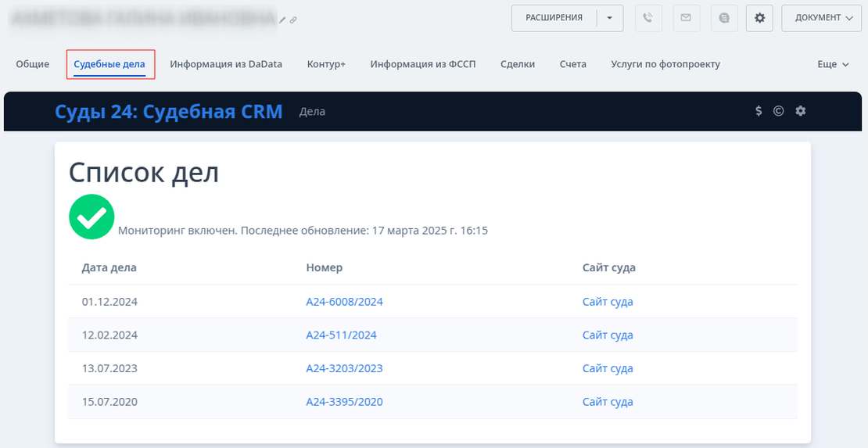Screen dimensions: 868x448
Task: Open case number А24-6008/2024
Action: coord(344,302)
